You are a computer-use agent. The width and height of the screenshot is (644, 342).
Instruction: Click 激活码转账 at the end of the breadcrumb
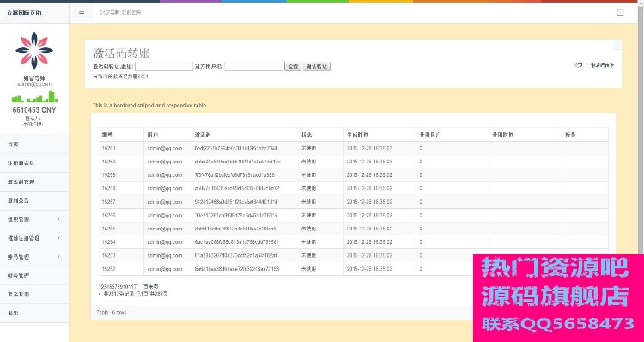click(602, 65)
